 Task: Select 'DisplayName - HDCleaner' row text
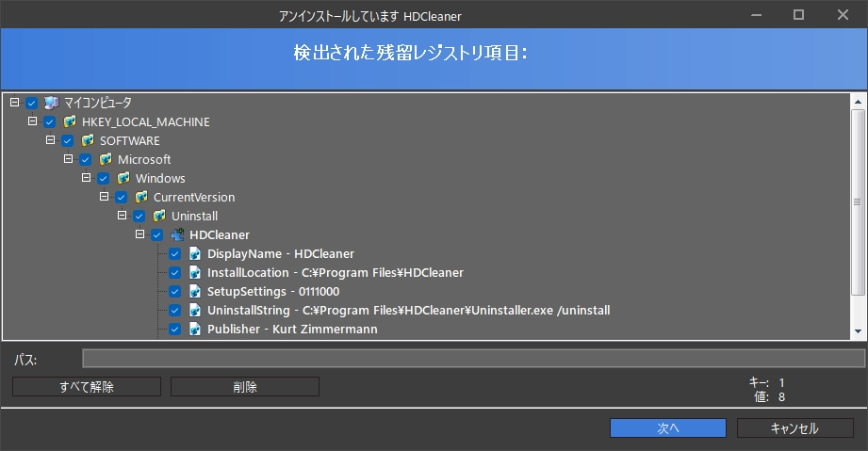(281, 253)
